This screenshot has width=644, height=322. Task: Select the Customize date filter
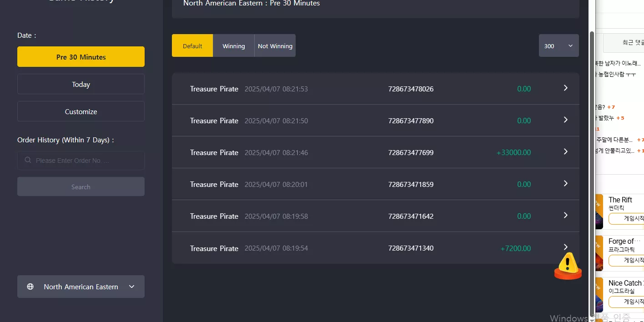81,111
